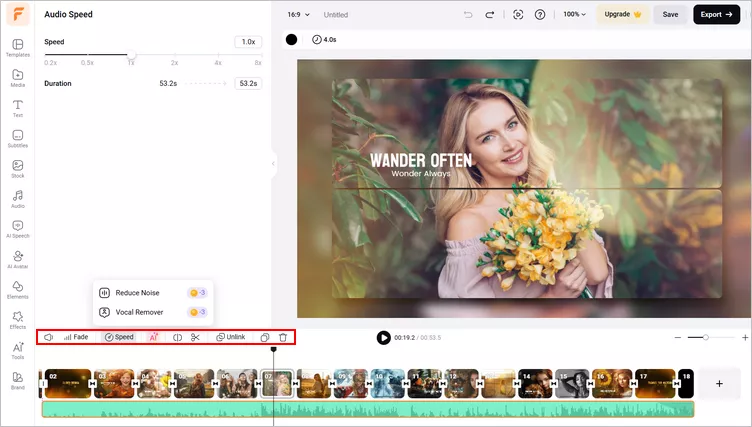Select the Wonder Always subtitle in the preview

(x=421, y=174)
